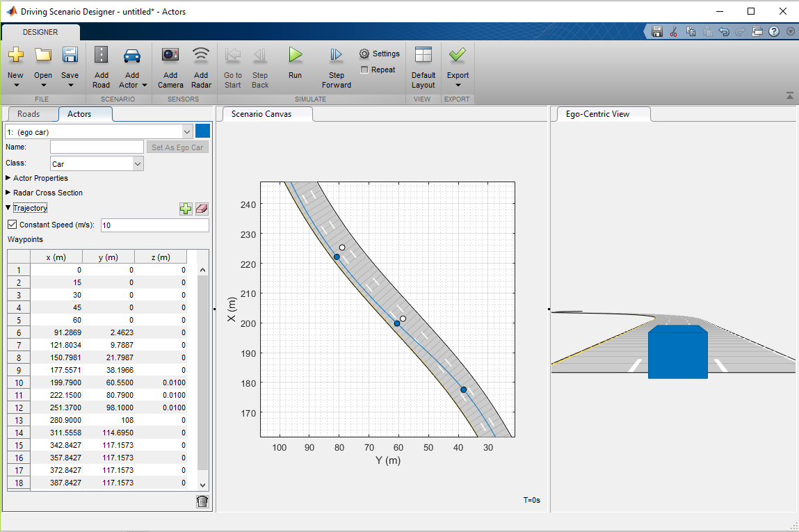Open the Open dropdown arrow

point(43,85)
